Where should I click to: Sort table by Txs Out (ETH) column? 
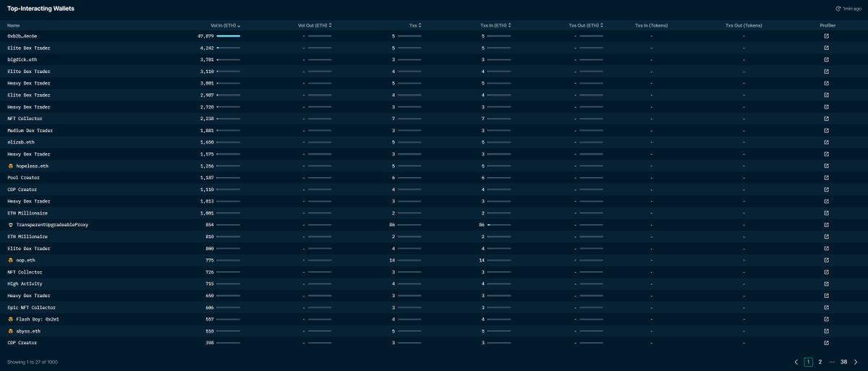pos(586,25)
